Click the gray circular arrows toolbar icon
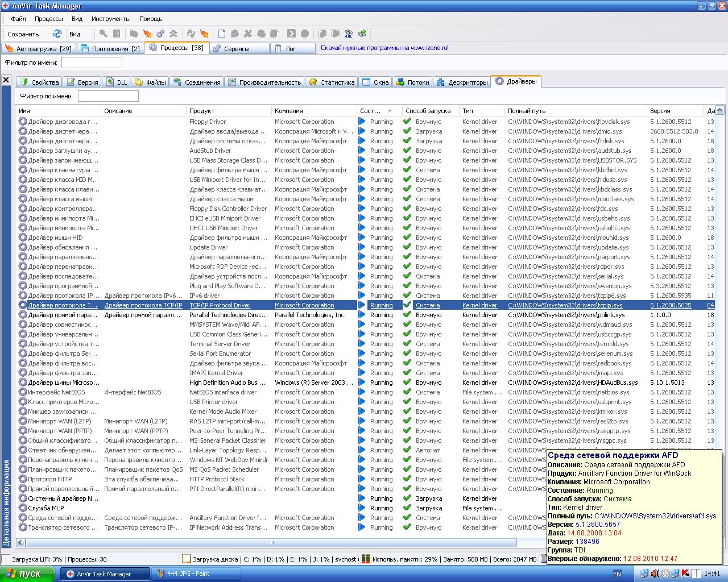The width and height of the screenshot is (728, 582). point(191,34)
